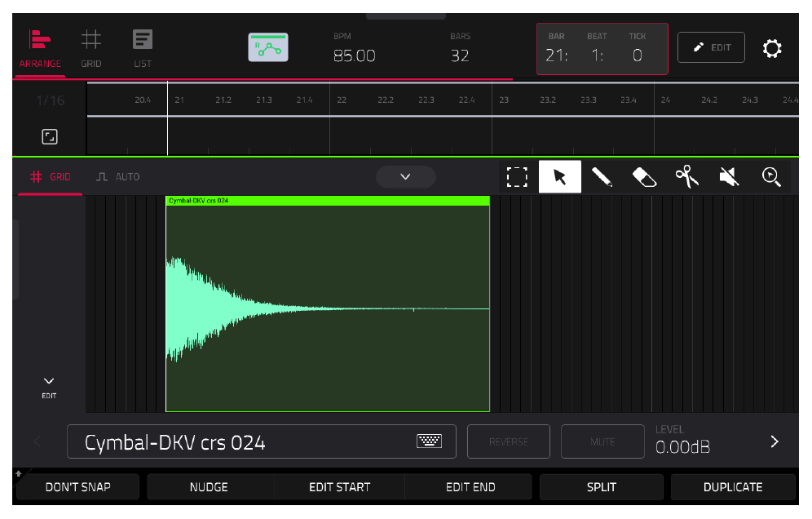Open the Grid view tab
The width and height of the screenshot is (812, 519).
point(91,49)
